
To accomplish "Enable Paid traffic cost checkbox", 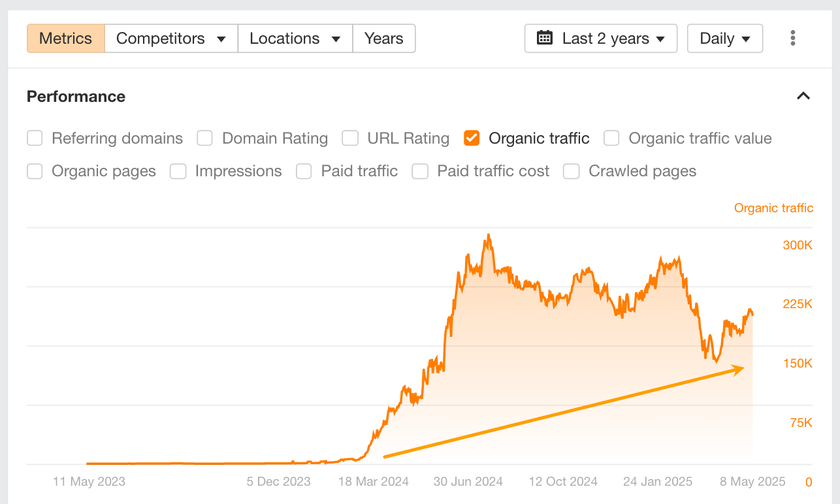I will (420, 171).
